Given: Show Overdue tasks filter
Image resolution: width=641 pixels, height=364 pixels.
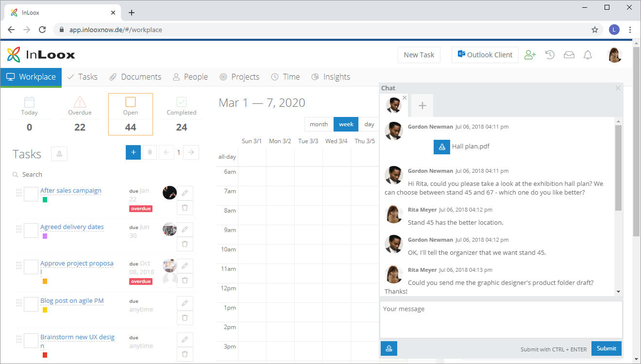Looking at the screenshot, I should 80,115.
